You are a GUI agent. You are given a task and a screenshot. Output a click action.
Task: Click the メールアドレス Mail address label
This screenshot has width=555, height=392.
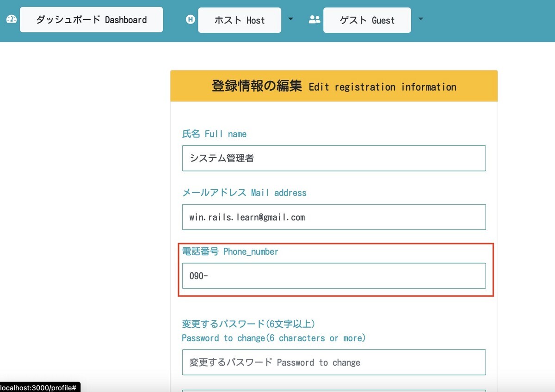pos(244,192)
